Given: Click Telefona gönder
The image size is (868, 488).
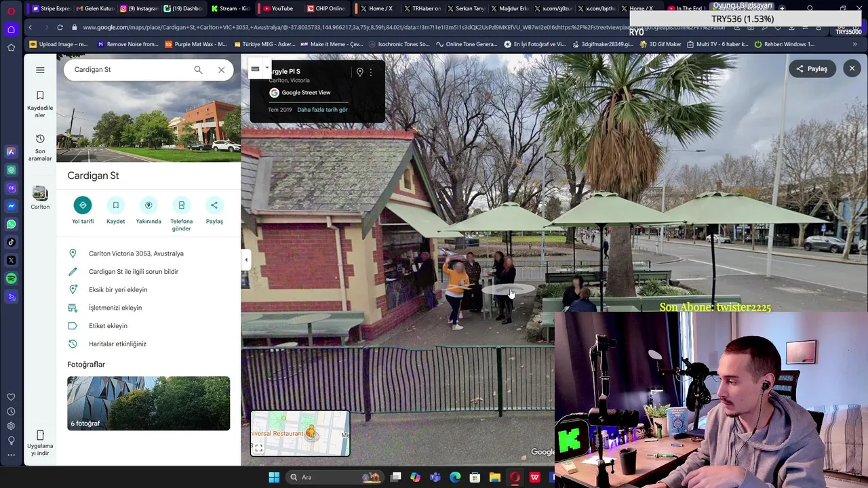Looking at the screenshot, I should 181,214.
